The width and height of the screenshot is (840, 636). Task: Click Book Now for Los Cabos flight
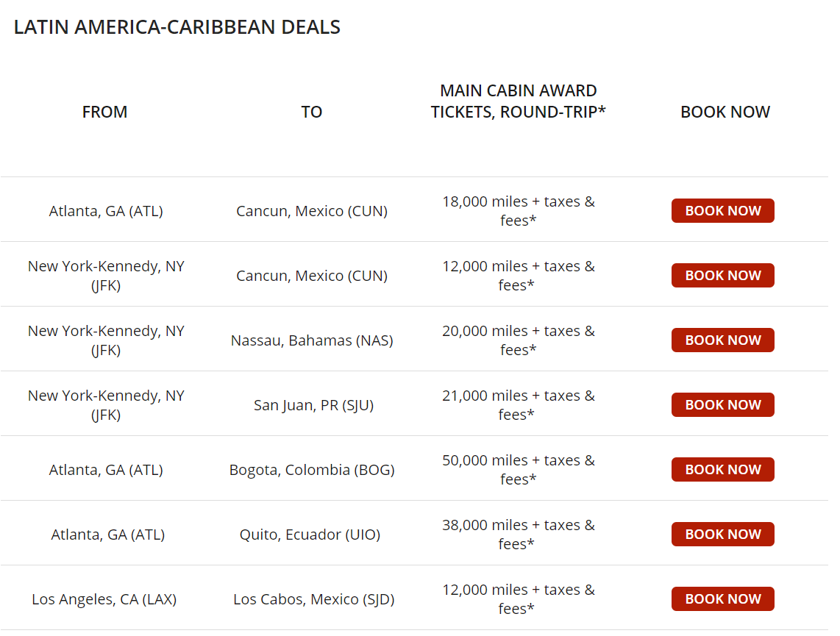pos(722,599)
